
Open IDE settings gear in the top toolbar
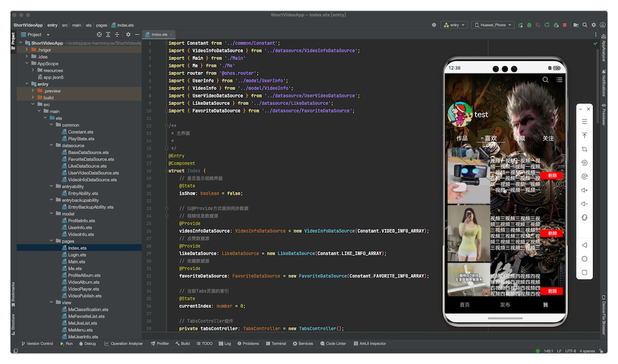coord(594,25)
